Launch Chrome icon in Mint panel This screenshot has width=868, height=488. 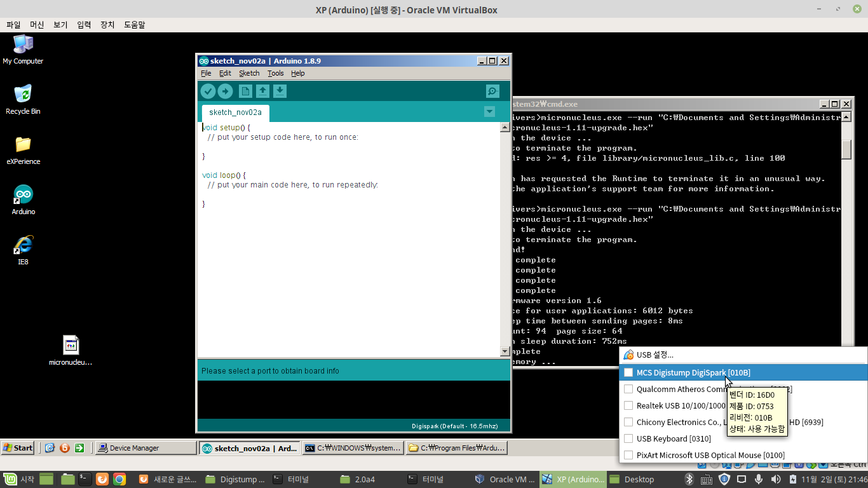(119, 479)
